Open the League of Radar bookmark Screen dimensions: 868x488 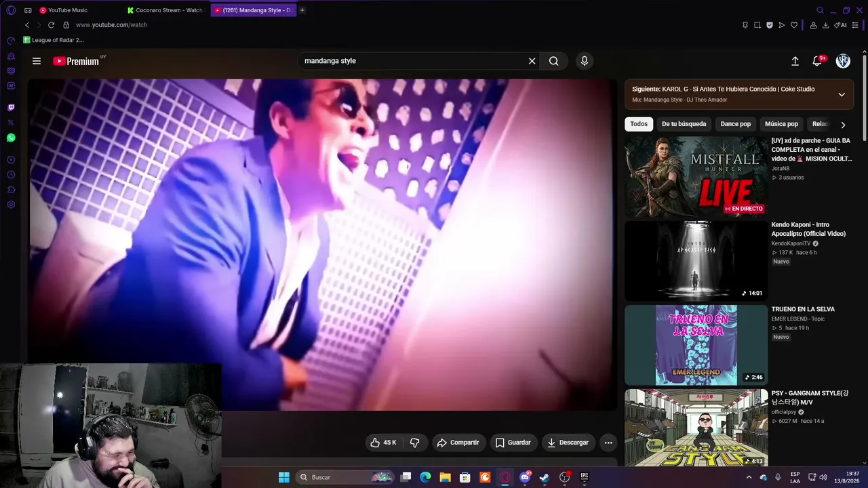pos(54,40)
